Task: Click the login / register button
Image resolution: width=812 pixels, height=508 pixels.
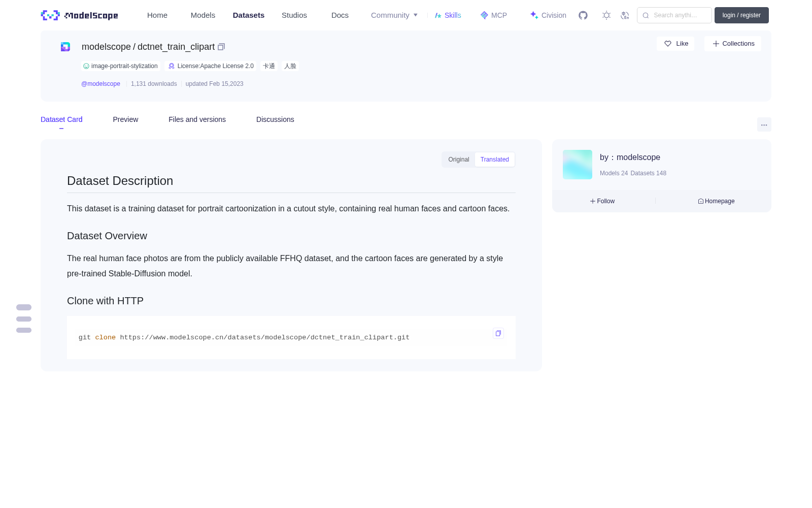Action: [741, 15]
